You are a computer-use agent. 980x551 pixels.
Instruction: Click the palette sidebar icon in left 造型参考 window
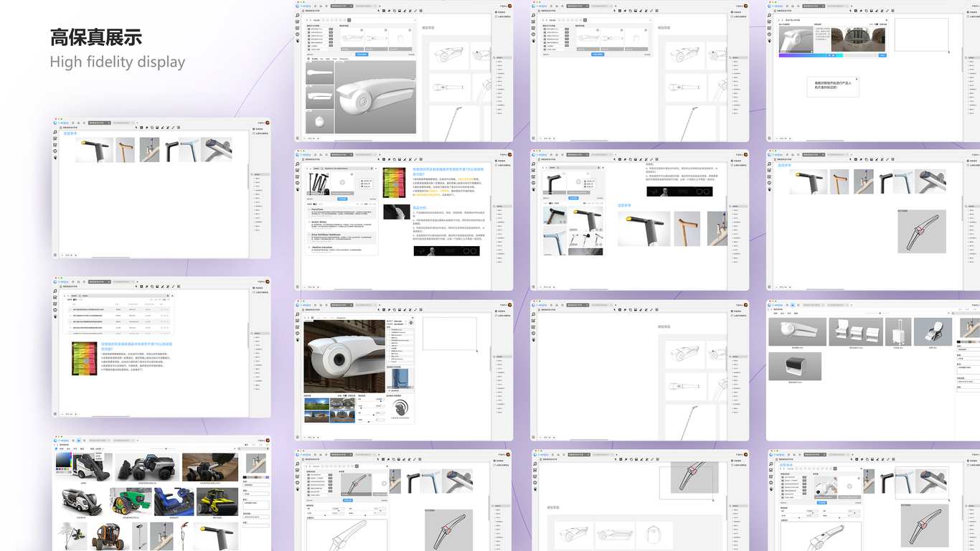tap(55, 158)
